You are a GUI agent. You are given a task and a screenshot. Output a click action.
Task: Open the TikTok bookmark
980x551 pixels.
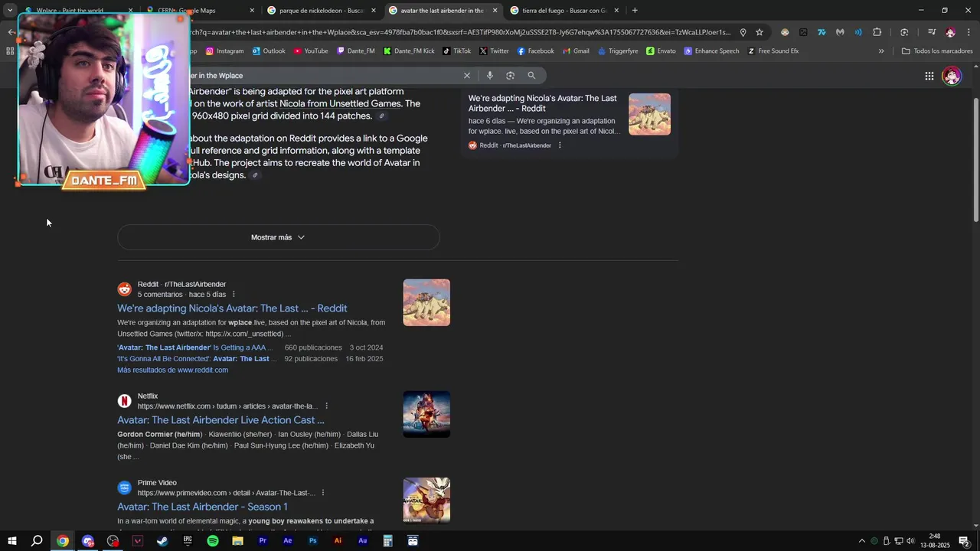click(x=456, y=51)
